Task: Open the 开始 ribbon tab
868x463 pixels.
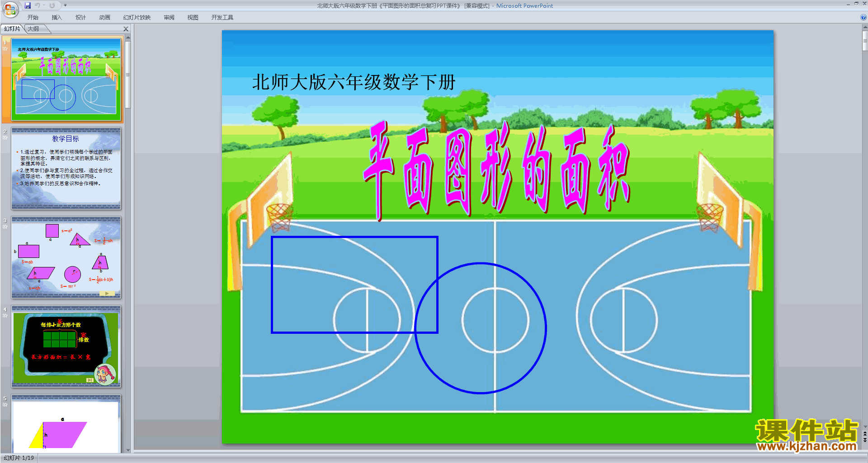Action: point(33,18)
